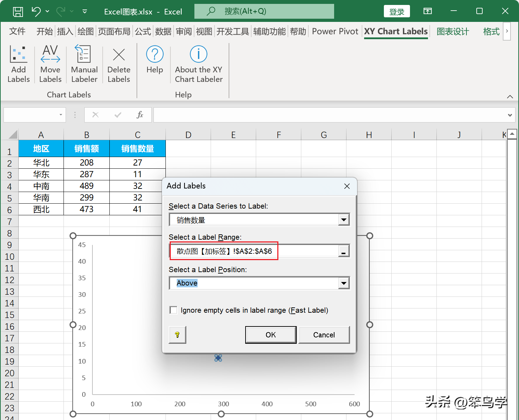Switch to the 数据 tab

tap(163, 31)
